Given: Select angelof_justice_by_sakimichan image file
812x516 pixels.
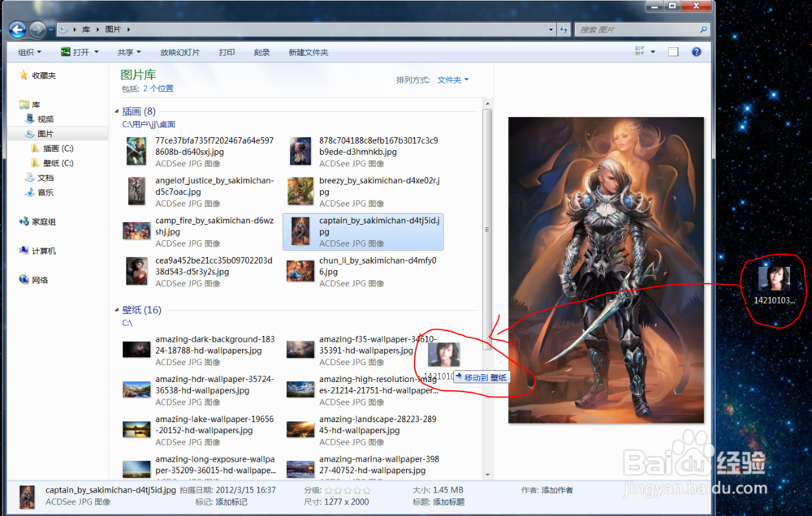Looking at the screenshot, I should [x=201, y=191].
